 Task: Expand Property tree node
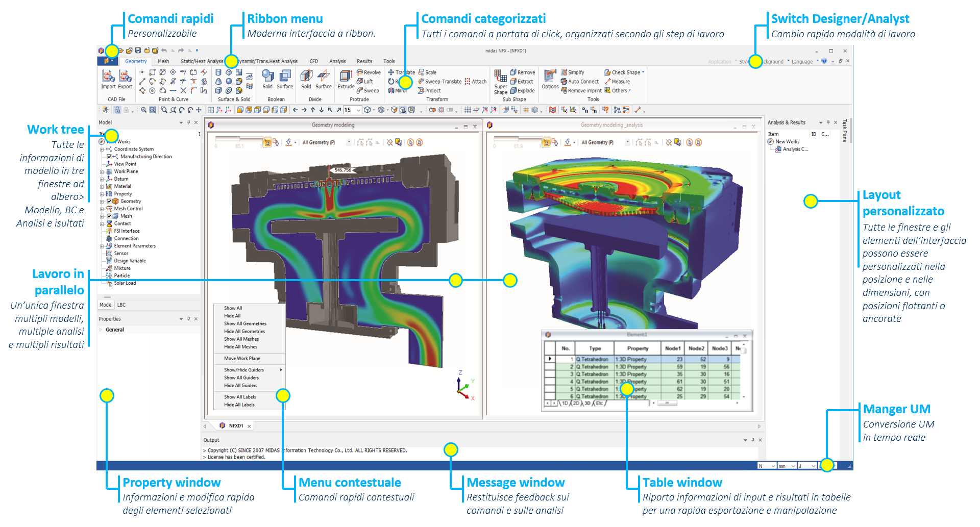102,194
